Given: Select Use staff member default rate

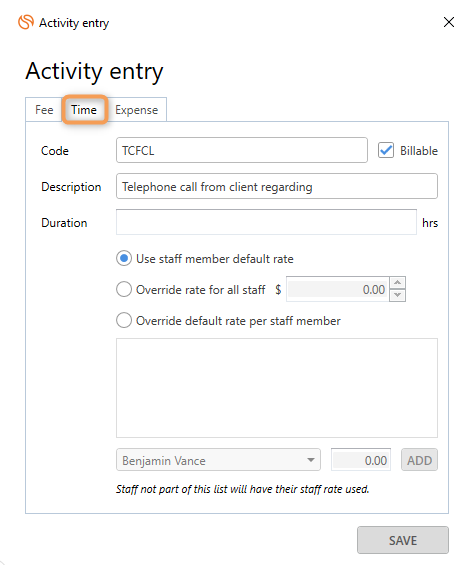Looking at the screenshot, I should pos(124,258).
